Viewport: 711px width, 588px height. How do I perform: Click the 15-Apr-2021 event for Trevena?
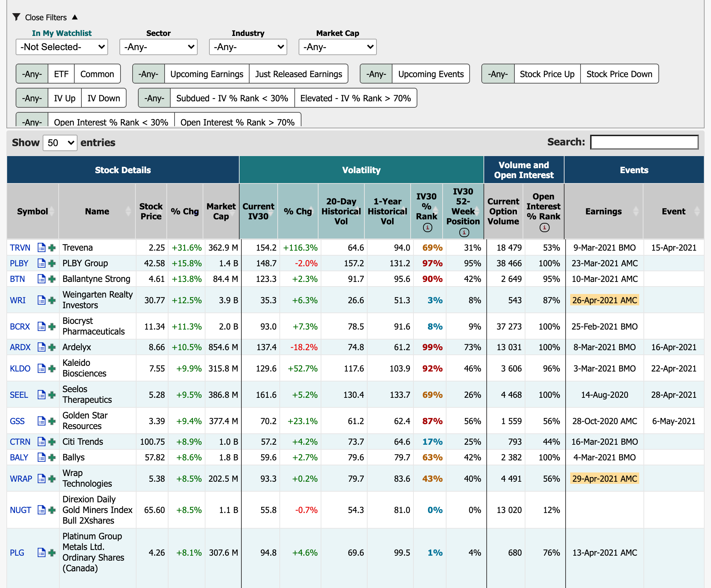click(x=674, y=248)
